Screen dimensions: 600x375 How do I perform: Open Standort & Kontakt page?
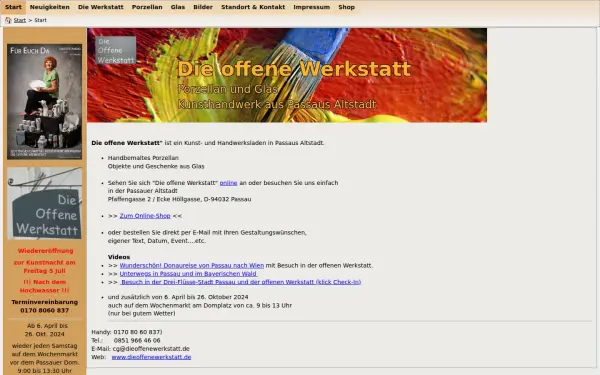point(253,7)
